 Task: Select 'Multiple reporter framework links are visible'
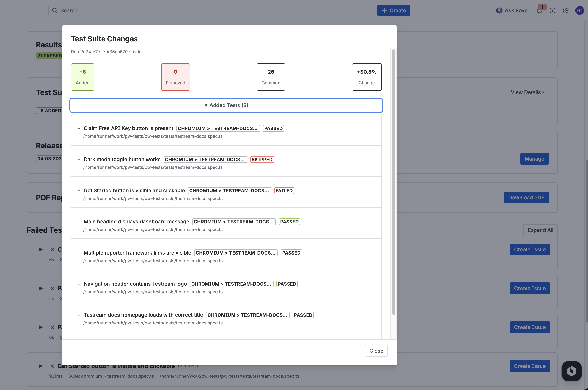click(x=137, y=253)
